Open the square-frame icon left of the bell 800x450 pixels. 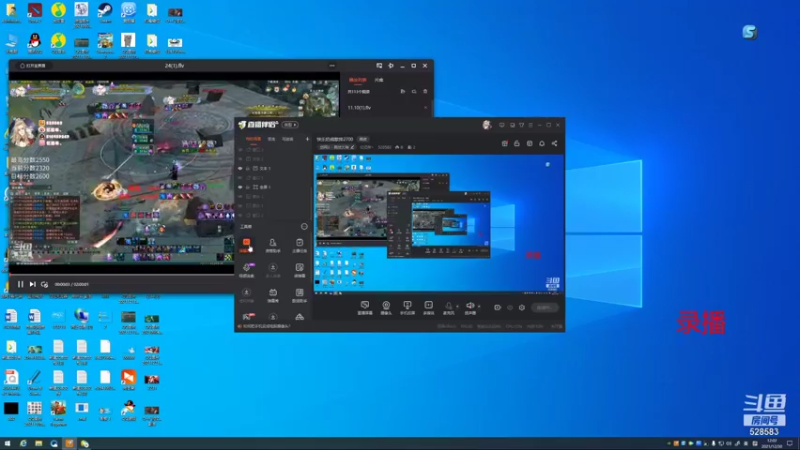tap(530, 143)
